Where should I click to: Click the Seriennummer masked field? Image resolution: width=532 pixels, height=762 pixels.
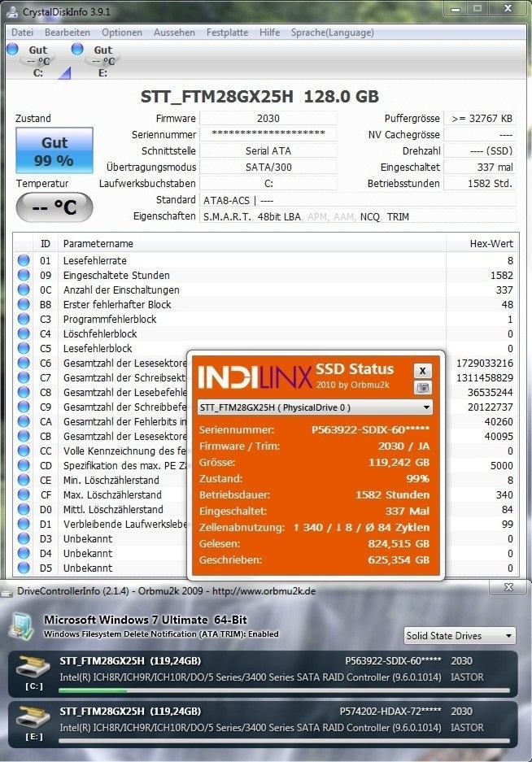coord(268,134)
